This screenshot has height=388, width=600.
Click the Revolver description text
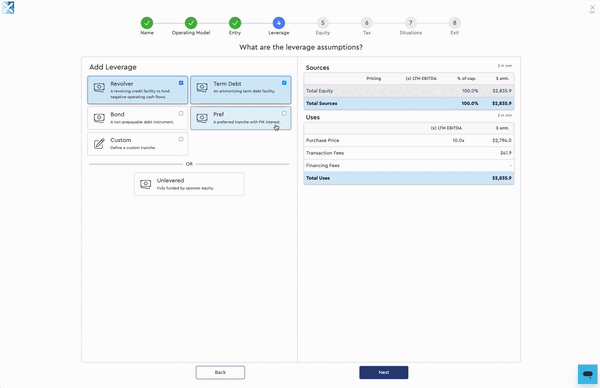pyautogui.click(x=140, y=94)
